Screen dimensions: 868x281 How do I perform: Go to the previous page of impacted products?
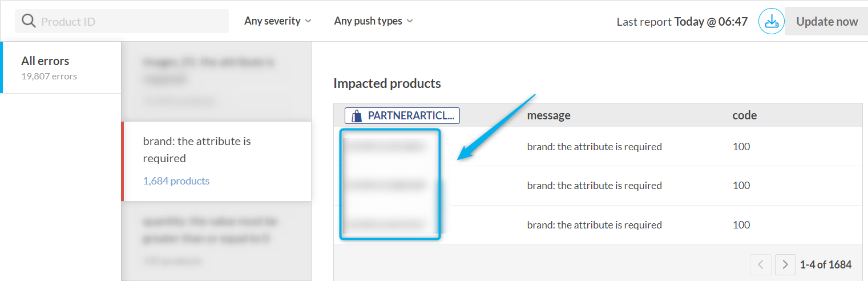[x=761, y=264]
